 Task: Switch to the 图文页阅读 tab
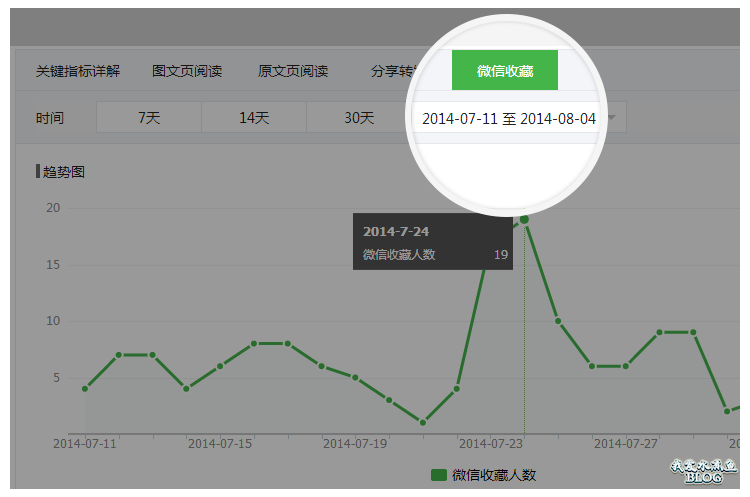click(x=187, y=71)
